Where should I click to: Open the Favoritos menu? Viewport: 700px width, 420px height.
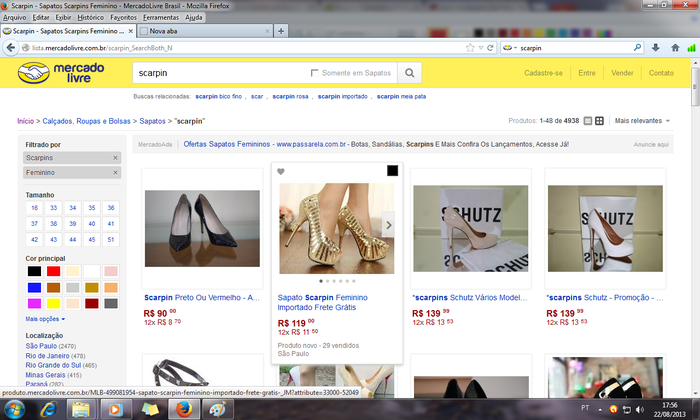tap(123, 17)
